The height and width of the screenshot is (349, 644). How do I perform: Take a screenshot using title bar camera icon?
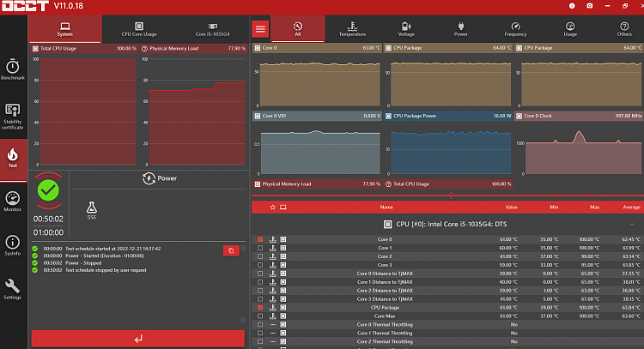click(590, 6)
